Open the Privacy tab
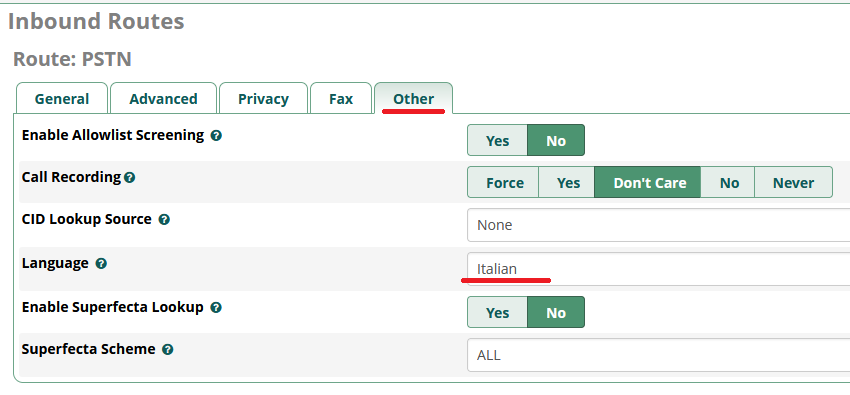850x395 pixels. click(263, 99)
